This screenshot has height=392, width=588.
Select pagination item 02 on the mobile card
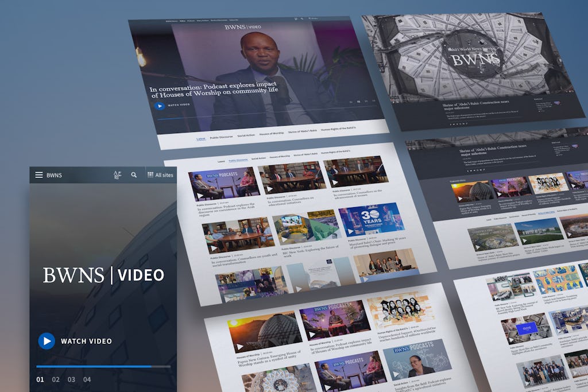pyautogui.click(x=56, y=379)
